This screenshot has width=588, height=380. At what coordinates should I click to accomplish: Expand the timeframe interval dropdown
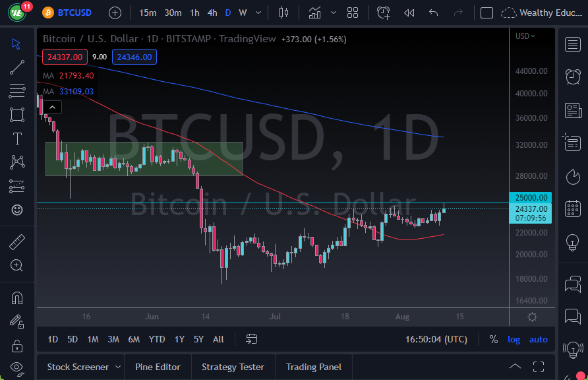click(258, 12)
